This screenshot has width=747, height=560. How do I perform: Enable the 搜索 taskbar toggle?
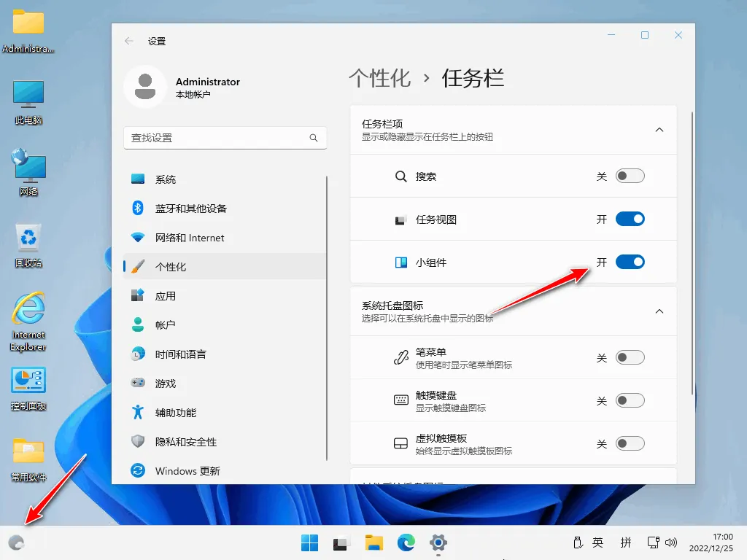click(630, 176)
